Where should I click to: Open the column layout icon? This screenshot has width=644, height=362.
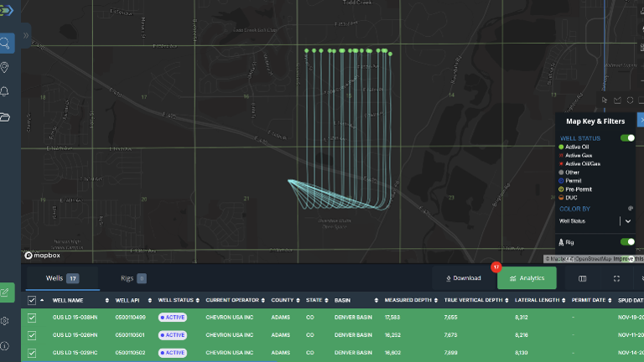583,278
